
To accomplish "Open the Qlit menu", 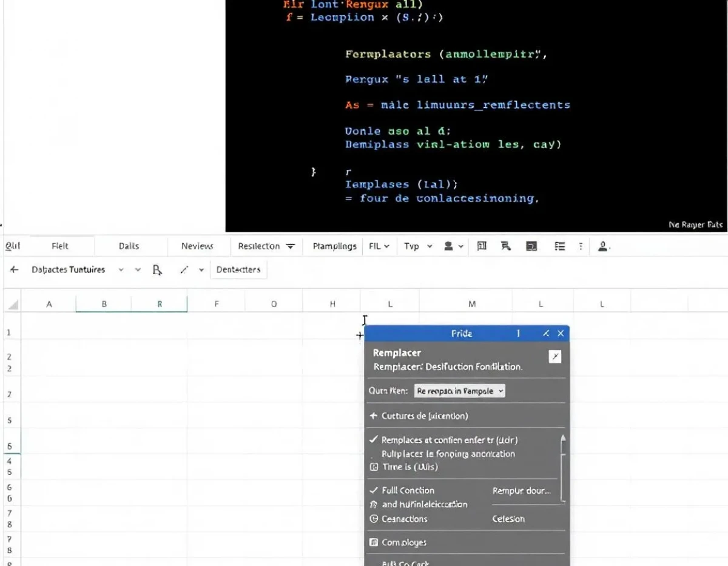I will 13,246.
